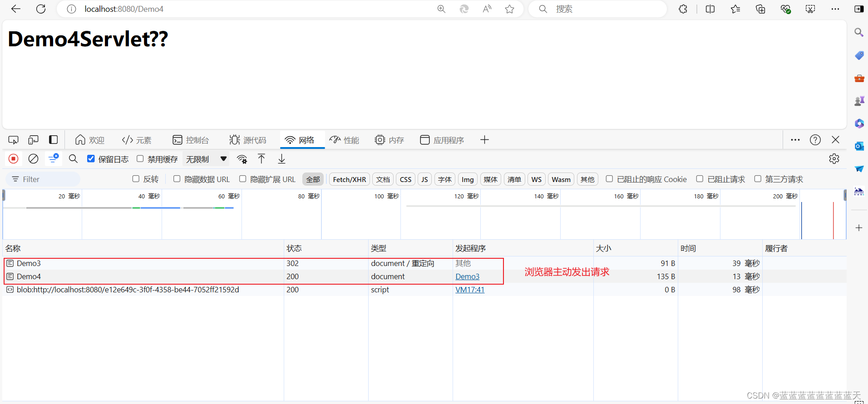This screenshot has height=404, width=868.
Task: Go back with the browser back arrow
Action: click(16, 9)
